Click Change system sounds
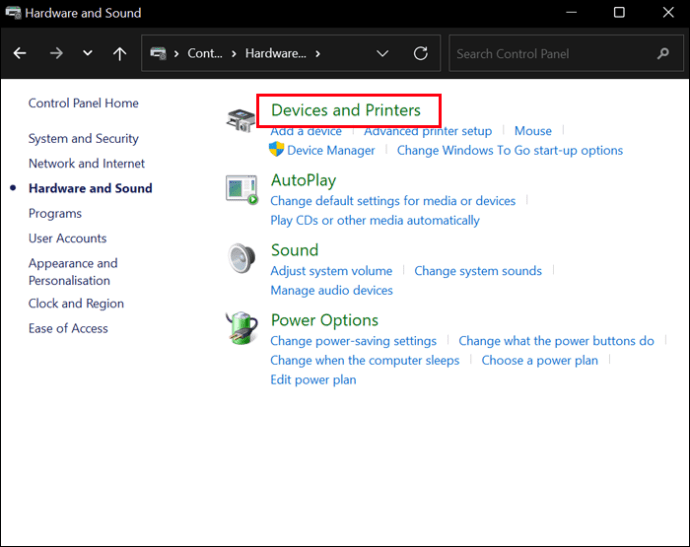The height and width of the screenshot is (547, 690). click(x=478, y=271)
